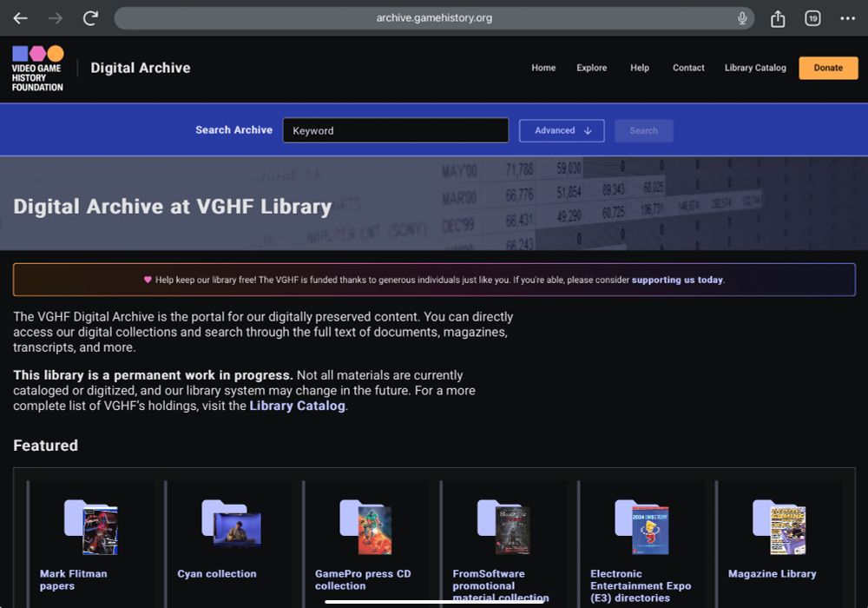
Task: Open the browser three-dots menu
Action: (847, 18)
